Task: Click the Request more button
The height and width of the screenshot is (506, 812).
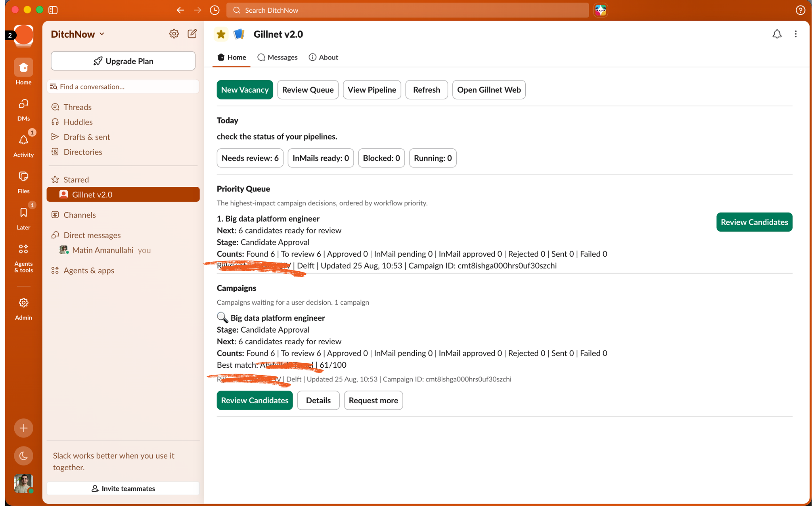Action: 373,401
